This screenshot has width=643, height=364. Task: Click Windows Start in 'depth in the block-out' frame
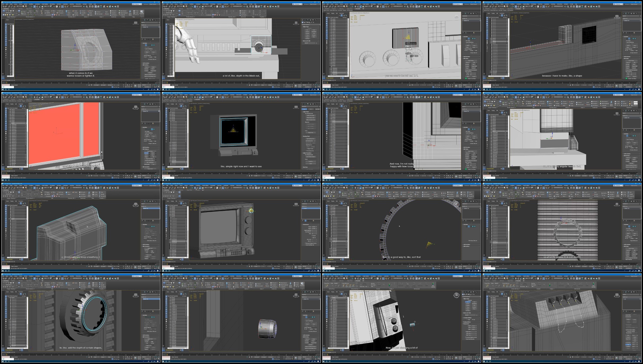coord(164,89)
